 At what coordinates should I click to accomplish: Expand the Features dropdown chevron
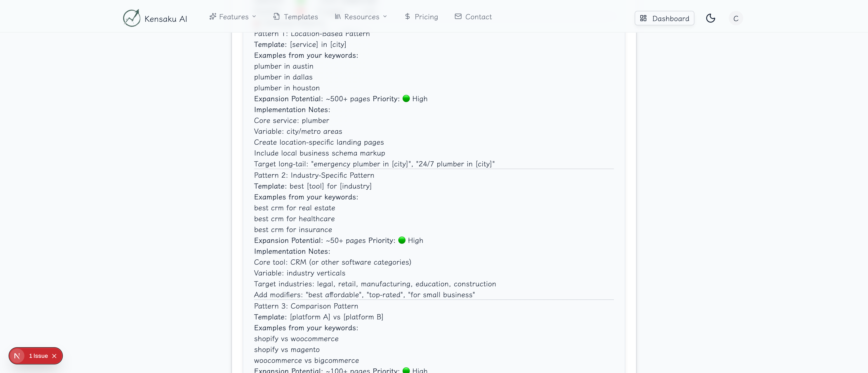click(254, 17)
